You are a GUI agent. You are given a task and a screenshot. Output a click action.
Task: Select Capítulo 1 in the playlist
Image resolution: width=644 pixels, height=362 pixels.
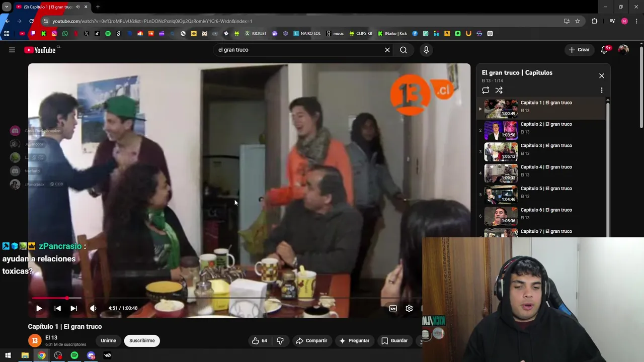click(x=541, y=108)
